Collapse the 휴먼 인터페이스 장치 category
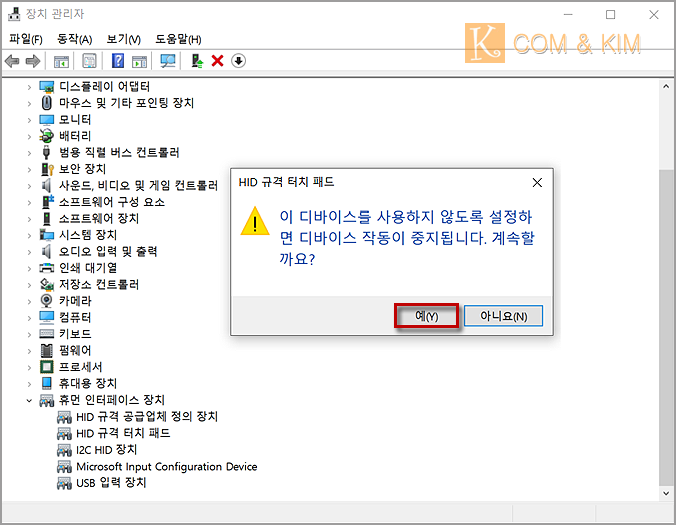Screen dimensions: 676x525 (29, 400)
